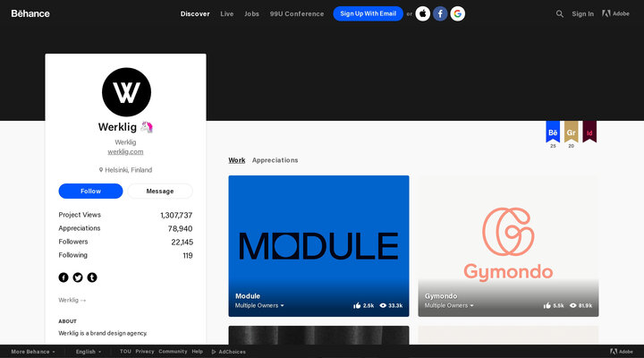Open the English language dropdown
Image resolution: width=644 pixels, height=358 pixels.
point(89,352)
